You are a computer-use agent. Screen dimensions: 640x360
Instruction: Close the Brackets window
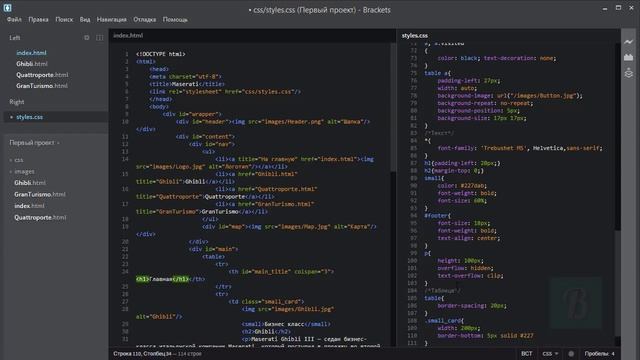pos(632,8)
